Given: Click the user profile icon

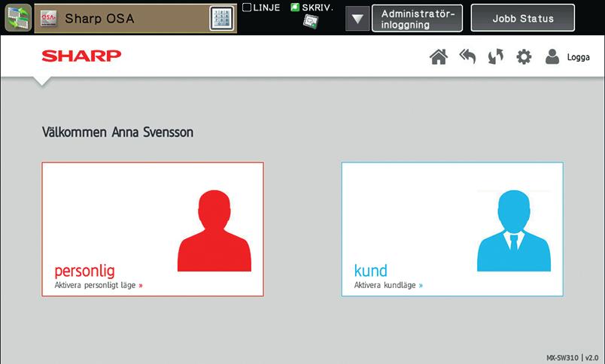Looking at the screenshot, I should click(552, 56).
